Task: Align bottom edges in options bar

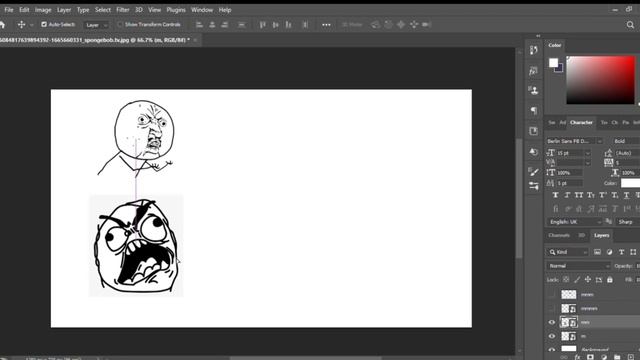Action: (289, 25)
